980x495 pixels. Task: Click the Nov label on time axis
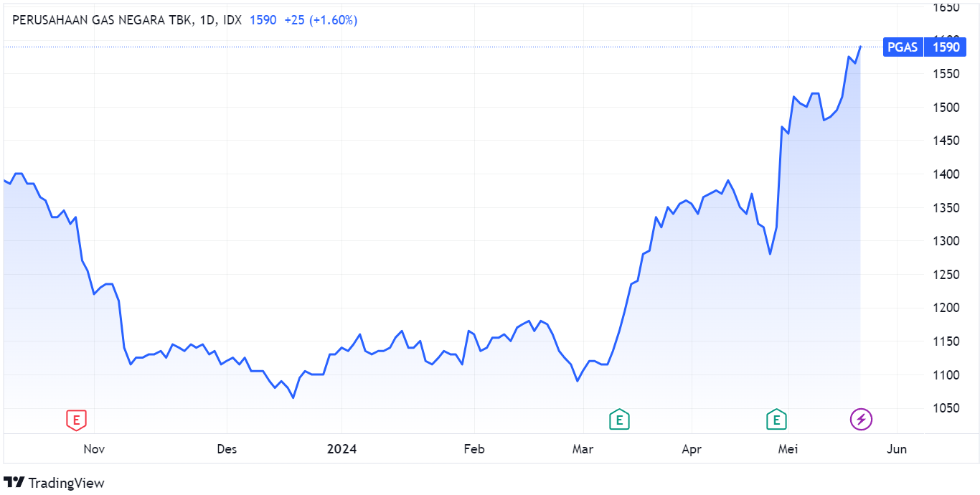click(x=94, y=450)
